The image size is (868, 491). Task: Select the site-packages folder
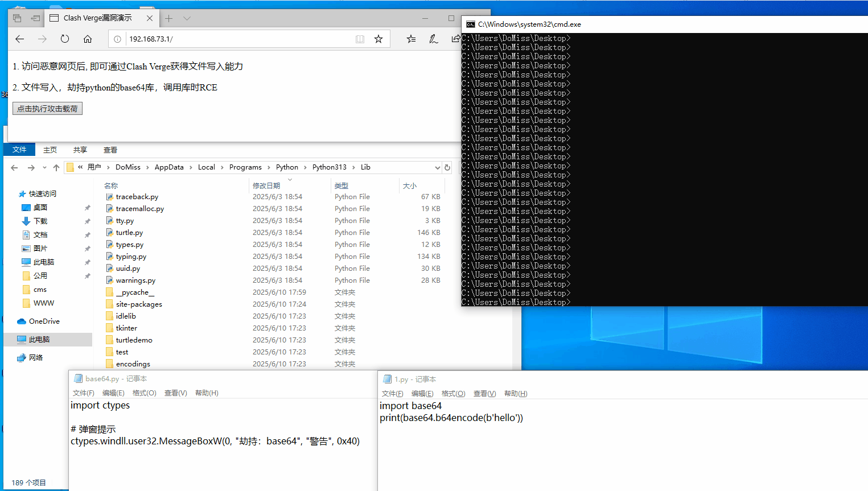click(x=139, y=304)
